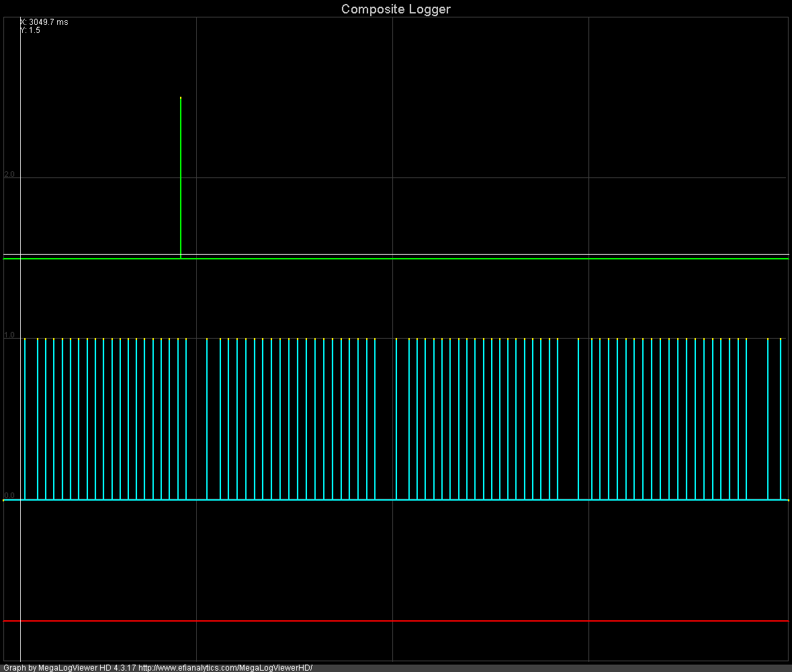
Task: Click the second gap in the cyan pulses
Action: click(386, 417)
